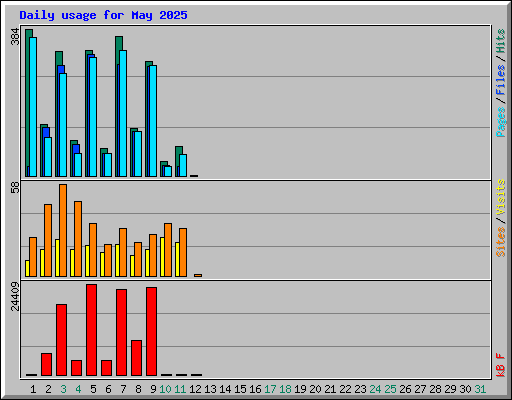Click the yellow sites bar for day 1
512x400 pixels.
[27, 268]
